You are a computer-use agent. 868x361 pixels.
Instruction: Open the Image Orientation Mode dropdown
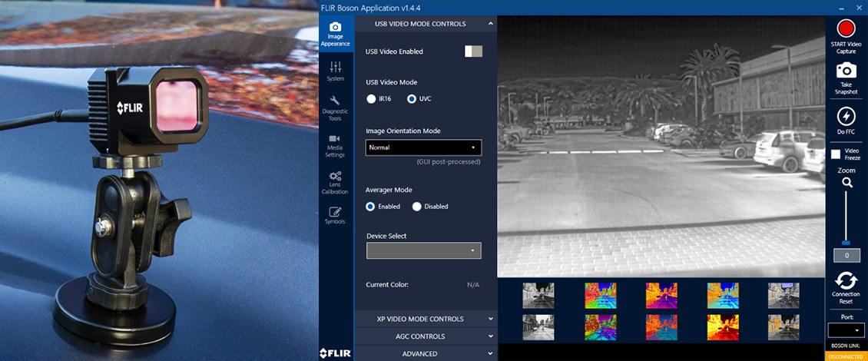pos(423,147)
